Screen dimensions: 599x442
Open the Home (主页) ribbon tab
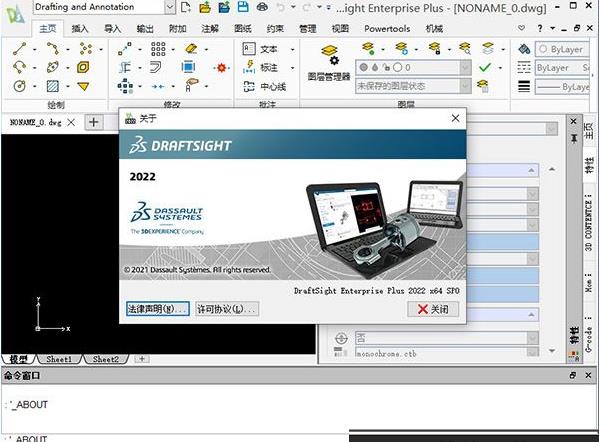[x=48, y=28]
